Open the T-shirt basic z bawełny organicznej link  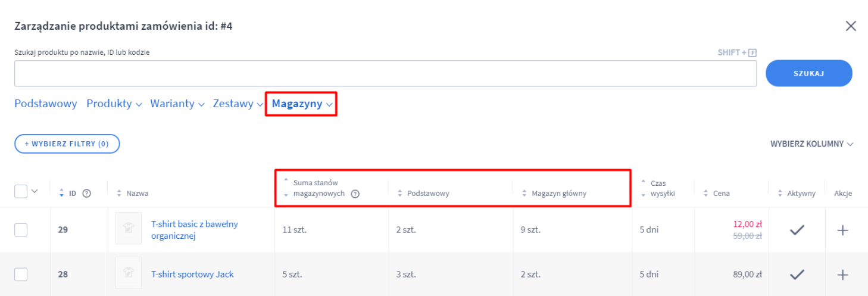pyautogui.click(x=195, y=230)
